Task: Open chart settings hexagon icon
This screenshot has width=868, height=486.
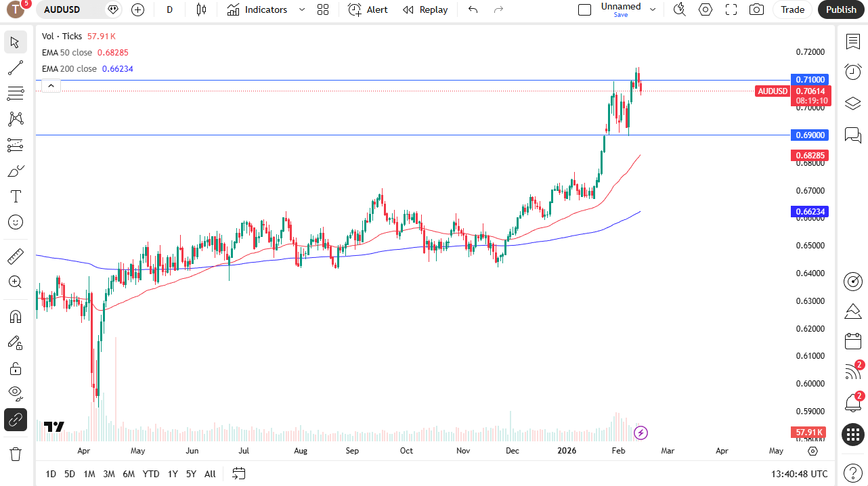Action: point(706,9)
